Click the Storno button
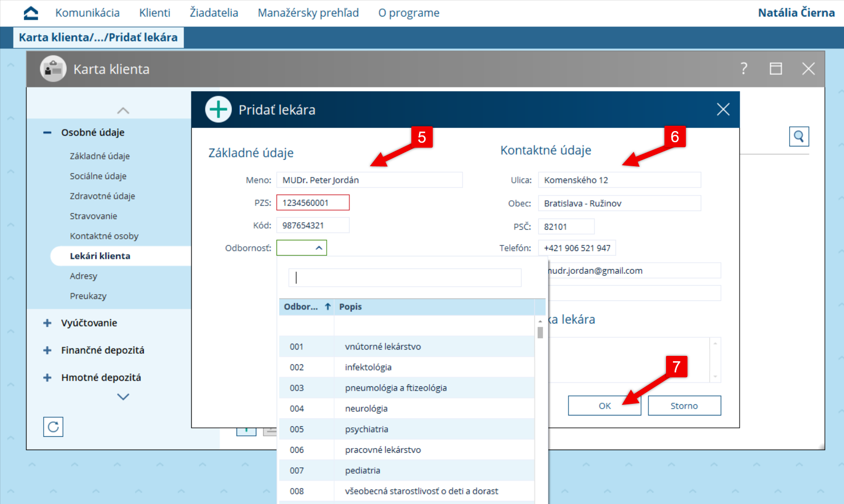Screen dimensions: 844x504 point(684,405)
